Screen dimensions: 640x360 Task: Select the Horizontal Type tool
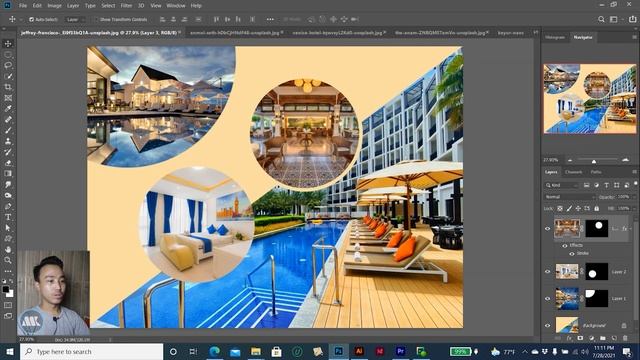coord(8,217)
